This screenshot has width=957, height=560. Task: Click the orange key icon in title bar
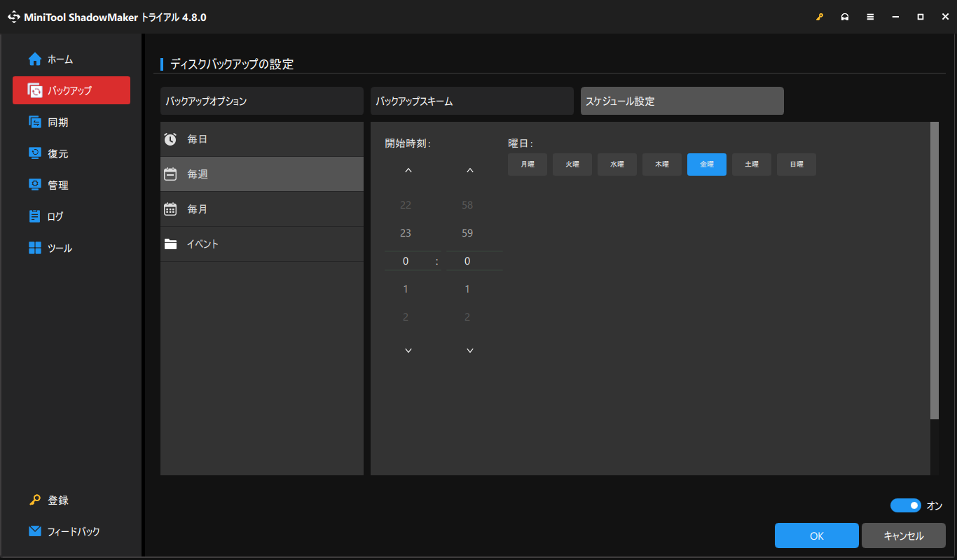pyautogui.click(x=820, y=17)
